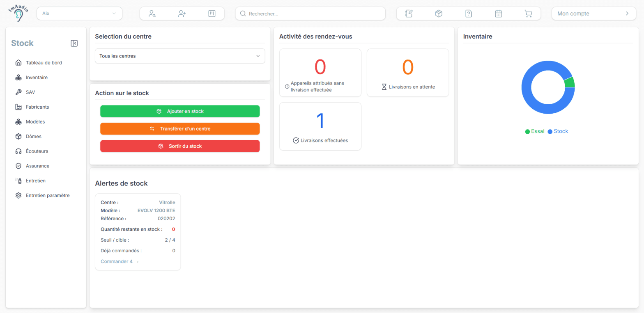Image resolution: width=644 pixels, height=313 pixels.
Task: Open Dômes in sidebar
Action: [33, 137]
